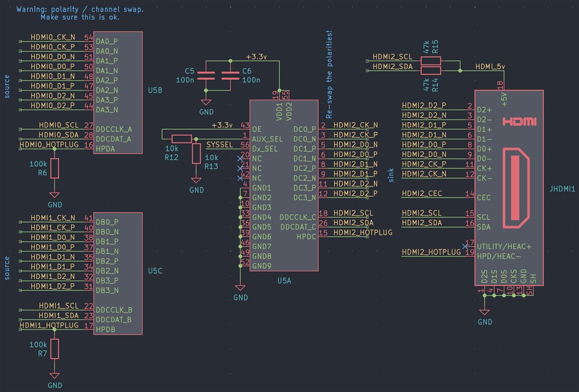The width and height of the screenshot is (579, 392).
Task: Click the no-connect mark on pin 42
Action: pos(240,178)
